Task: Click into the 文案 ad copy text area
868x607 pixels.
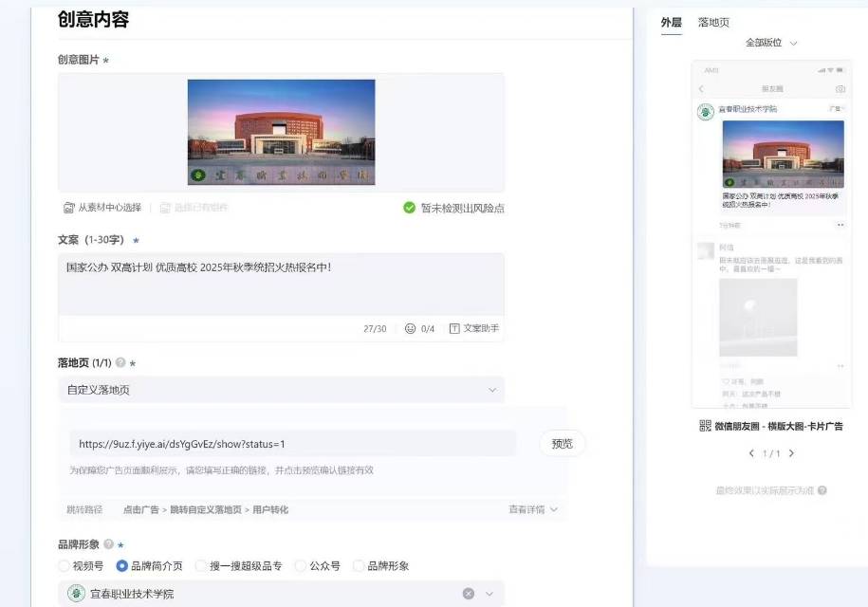Action: coord(281,285)
